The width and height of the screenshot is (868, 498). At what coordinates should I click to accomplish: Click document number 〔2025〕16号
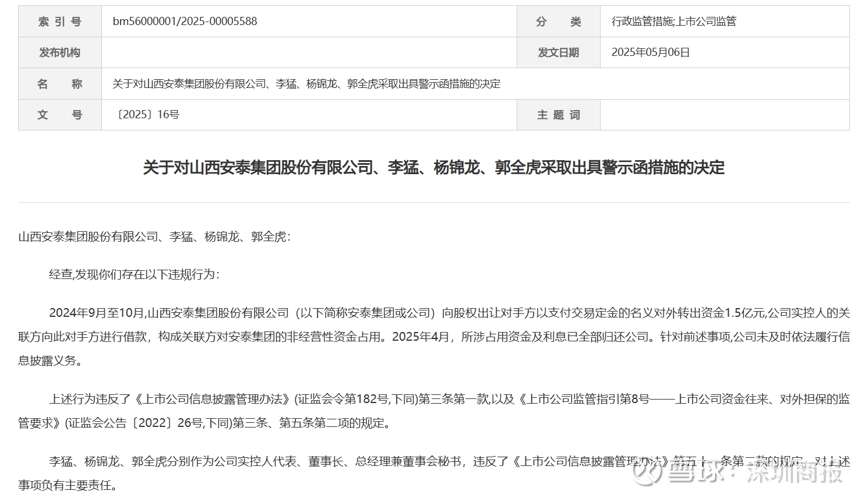coord(146,115)
